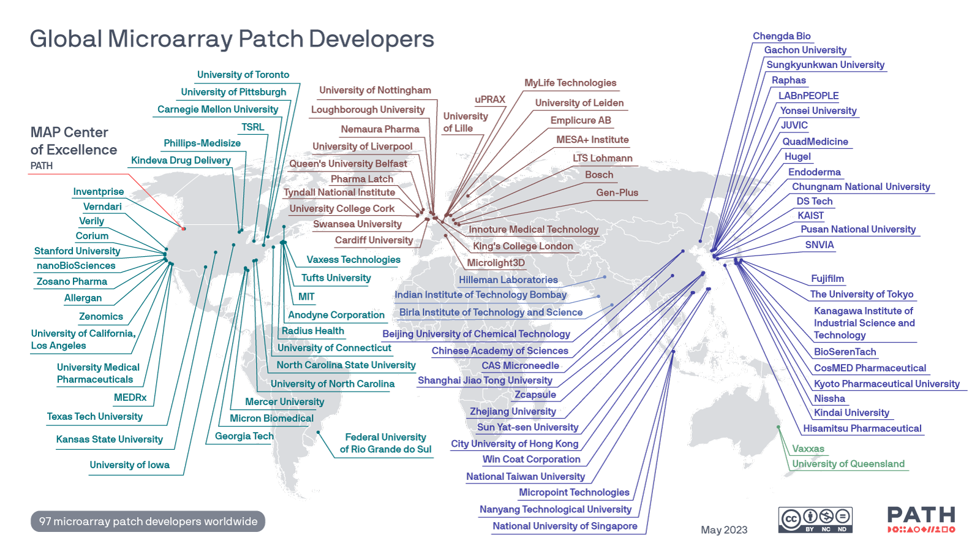Click 'King's College London' label
The image size is (980, 554).
[x=523, y=246]
